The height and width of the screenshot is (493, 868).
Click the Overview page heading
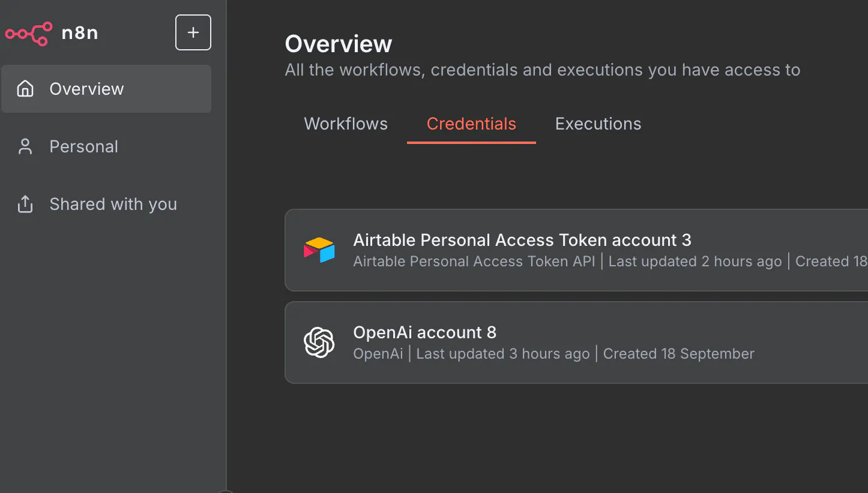click(339, 44)
